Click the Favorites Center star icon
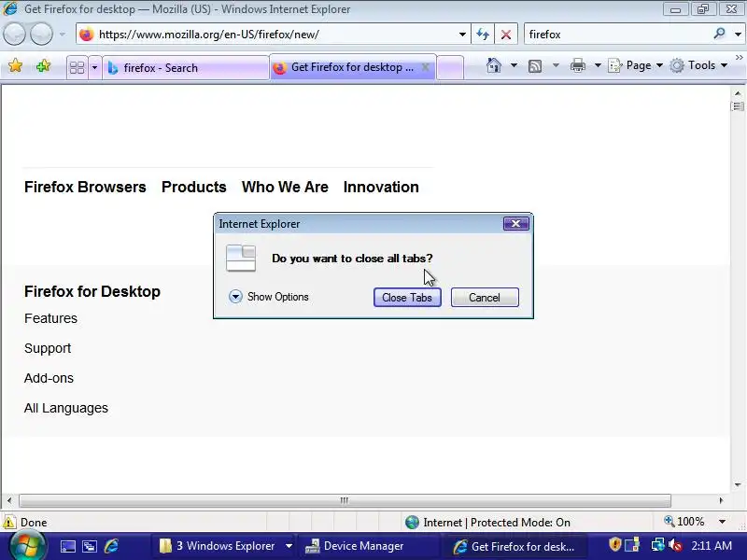747x560 pixels. point(15,65)
